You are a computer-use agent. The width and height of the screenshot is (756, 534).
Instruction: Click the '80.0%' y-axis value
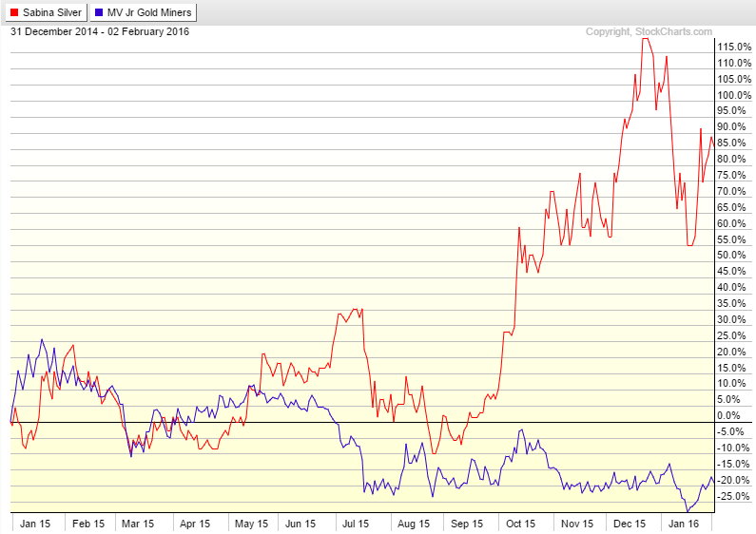(x=732, y=159)
